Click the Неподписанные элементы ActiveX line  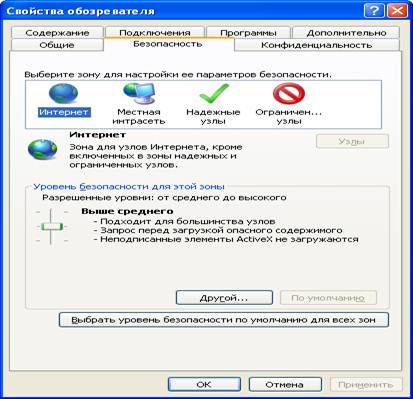(226, 239)
